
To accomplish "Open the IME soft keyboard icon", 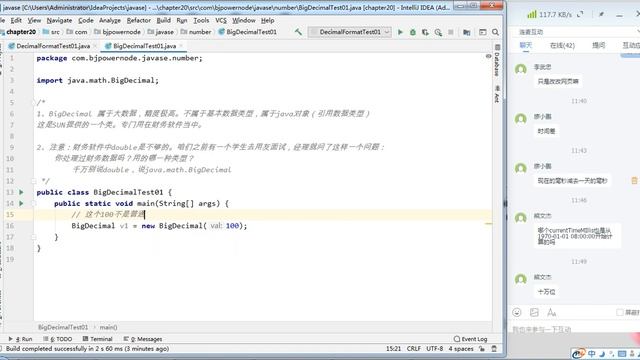I will point(622,353).
